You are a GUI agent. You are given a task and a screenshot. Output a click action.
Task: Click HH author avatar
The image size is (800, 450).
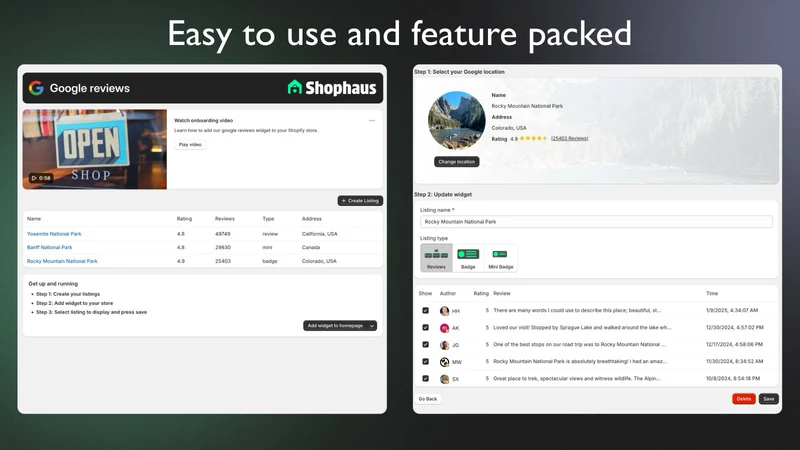444,311
